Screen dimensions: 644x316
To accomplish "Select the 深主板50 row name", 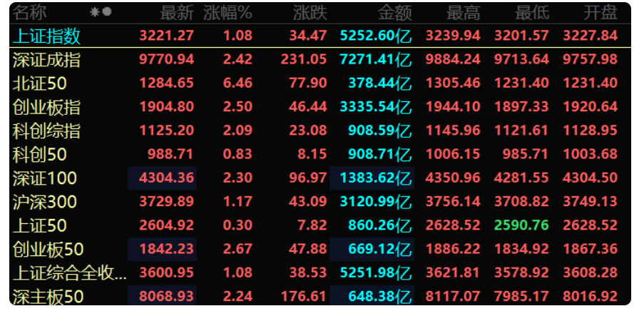I will pos(48,297).
